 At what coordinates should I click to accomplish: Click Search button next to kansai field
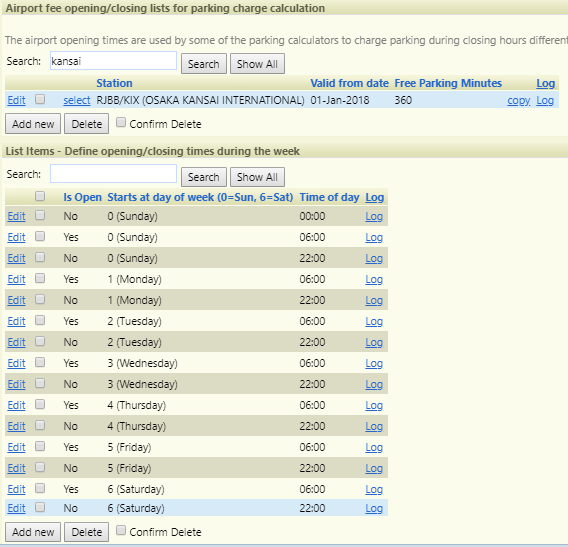point(204,64)
